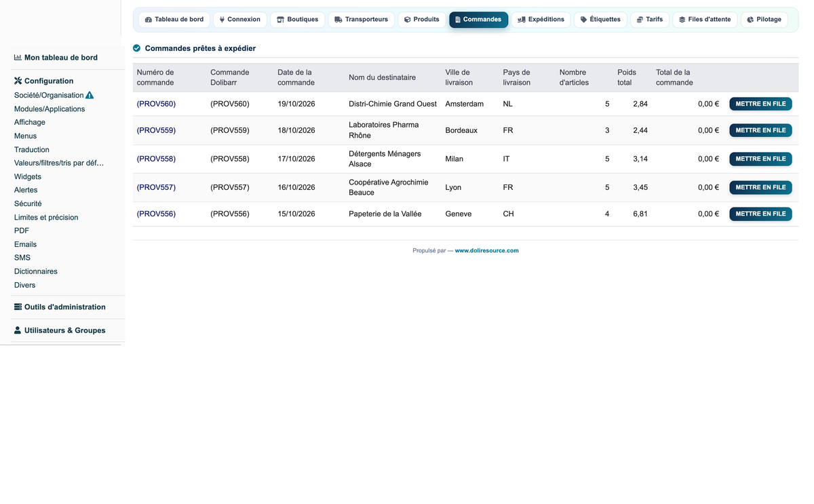The image size is (814, 504).
Task: Select the Commandes tab
Action: pyautogui.click(x=478, y=20)
